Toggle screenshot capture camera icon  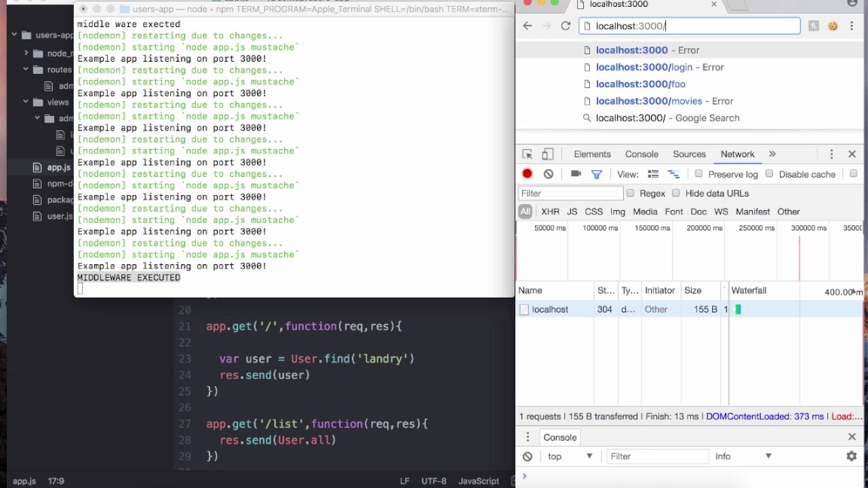pyautogui.click(x=576, y=174)
